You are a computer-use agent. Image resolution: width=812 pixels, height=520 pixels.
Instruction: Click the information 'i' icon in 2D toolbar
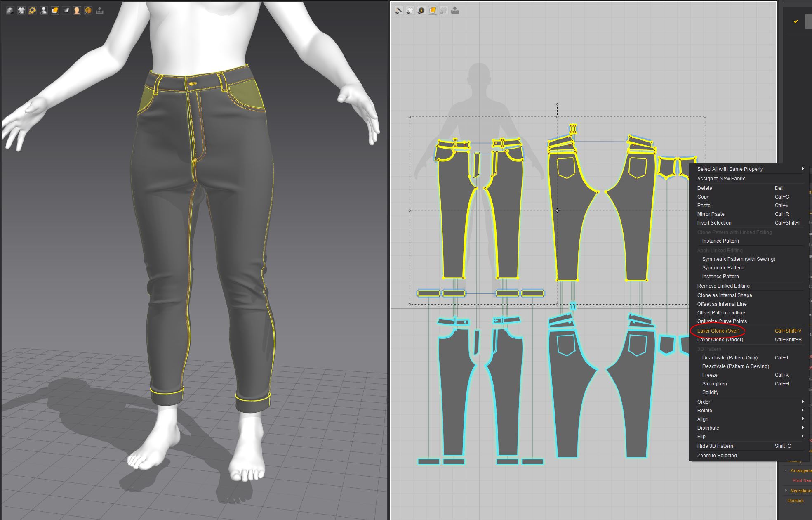coord(421,10)
